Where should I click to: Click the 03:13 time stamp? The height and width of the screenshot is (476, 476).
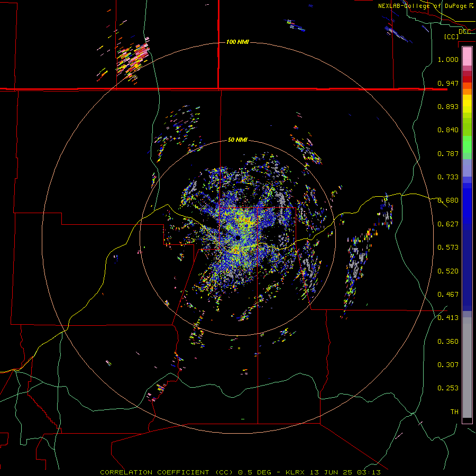(369, 472)
